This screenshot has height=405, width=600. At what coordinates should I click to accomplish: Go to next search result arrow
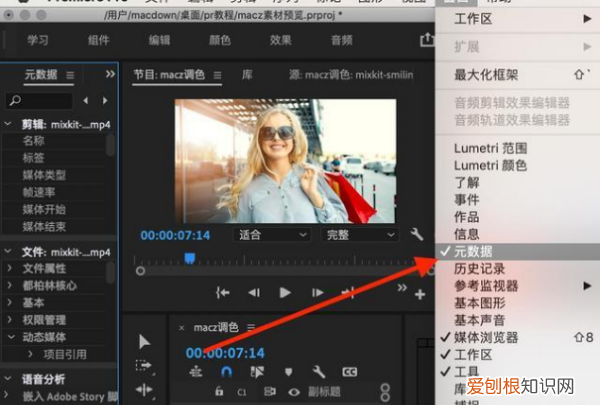tap(105, 101)
